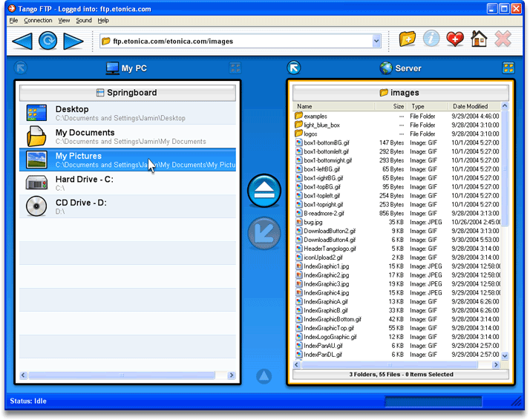
Task: Click the blue back arrow button
Action: point(22,41)
